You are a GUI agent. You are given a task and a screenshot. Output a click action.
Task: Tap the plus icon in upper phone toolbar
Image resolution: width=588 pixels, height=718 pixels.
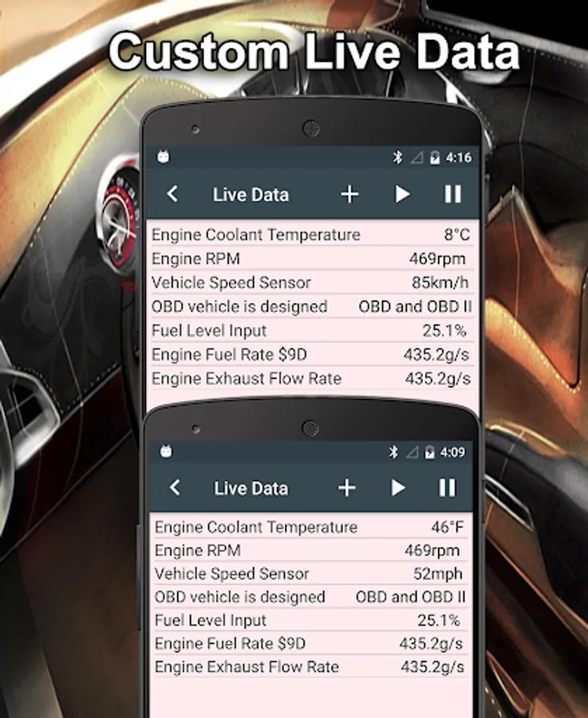pyautogui.click(x=349, y=194)
